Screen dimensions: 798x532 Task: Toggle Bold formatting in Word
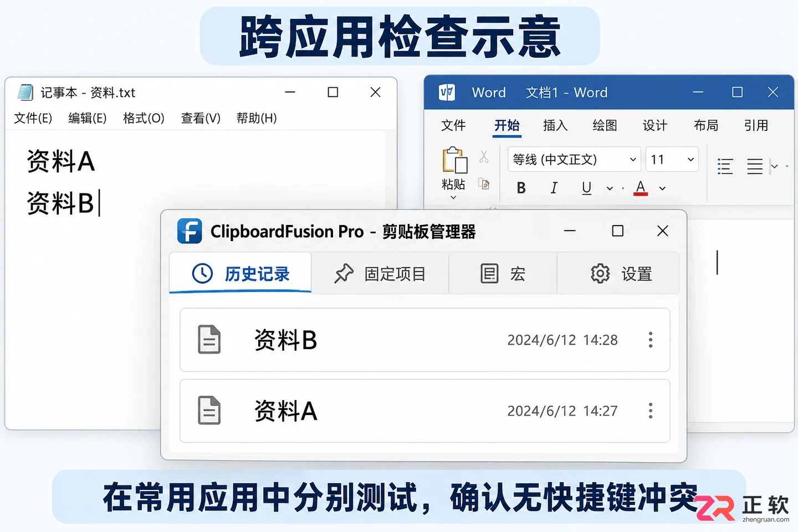coord(521,188)
